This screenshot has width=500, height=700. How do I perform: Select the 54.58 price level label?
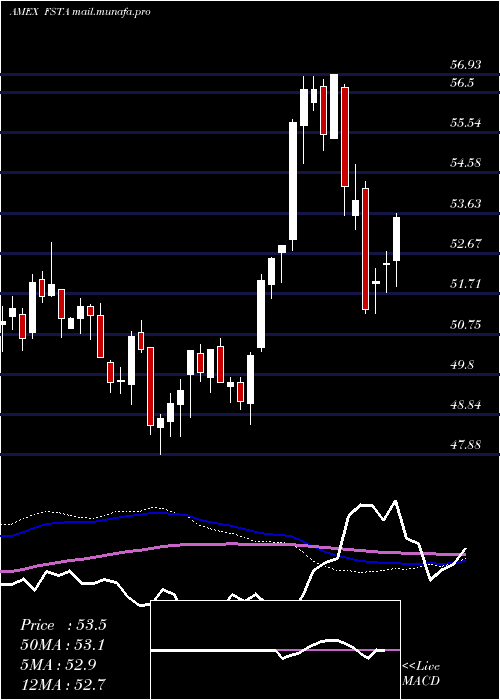(466, 162)
